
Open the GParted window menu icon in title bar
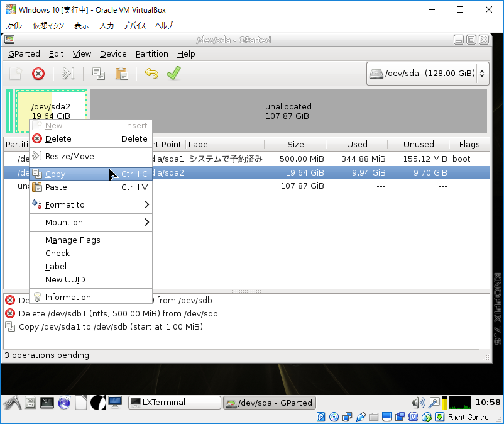coord(9,40)
